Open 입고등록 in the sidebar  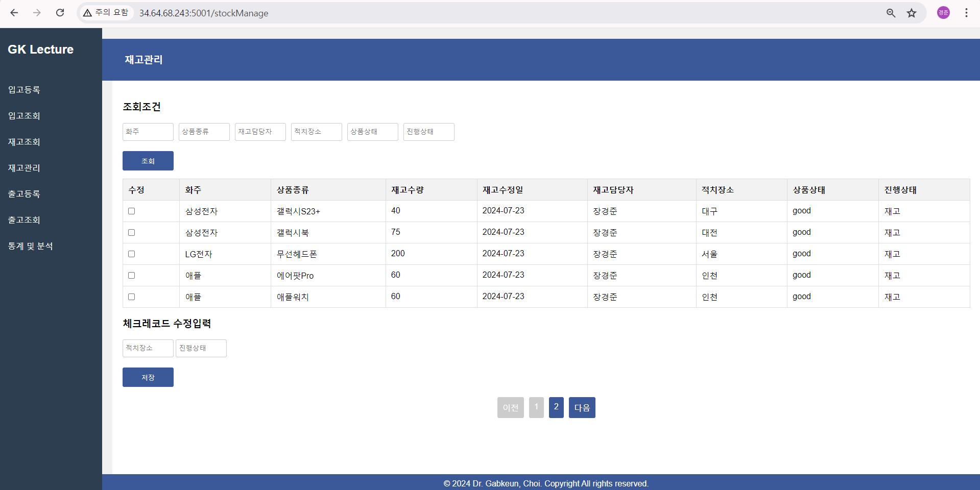24,90
